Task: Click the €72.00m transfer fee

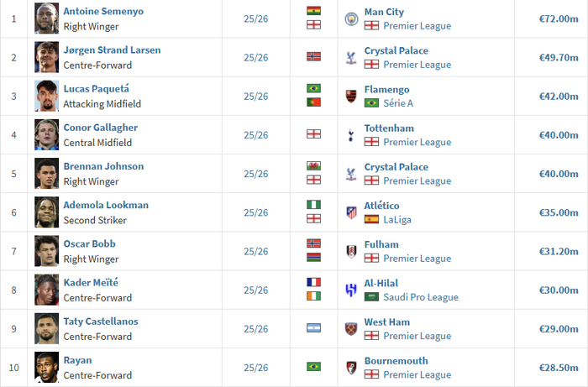Action: (x=559, y=18)
